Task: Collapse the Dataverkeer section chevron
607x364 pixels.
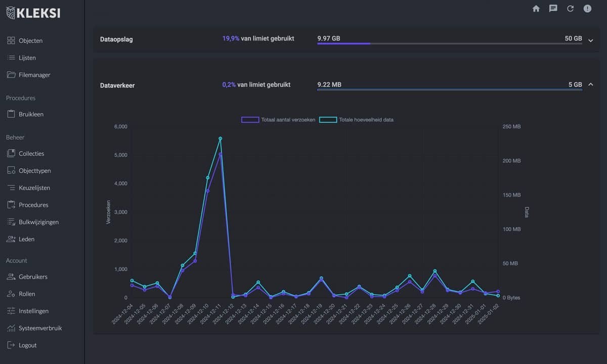Action: [x=590, y=85]
